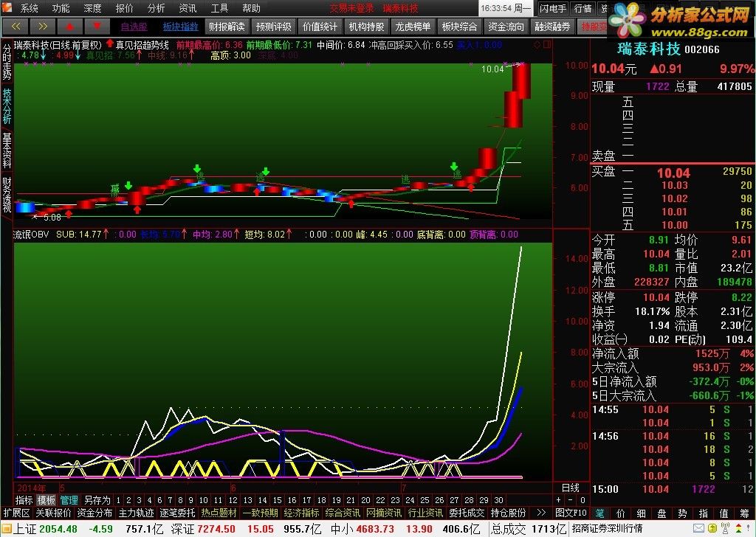Open the 持仓股份 tab
This screenshot has height=537, width=756.
point(508,513)
